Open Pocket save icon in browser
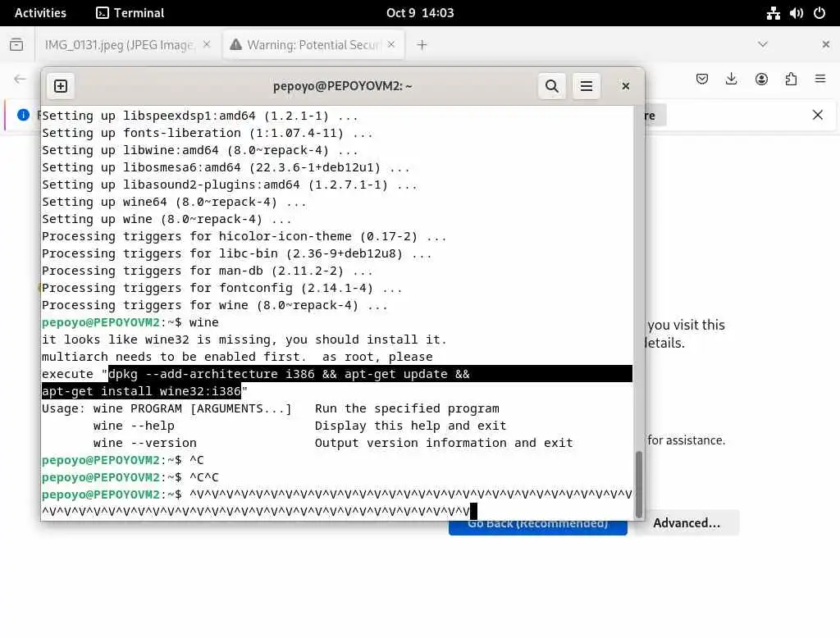The image size is (840, 638). click(x=702, y=80)
